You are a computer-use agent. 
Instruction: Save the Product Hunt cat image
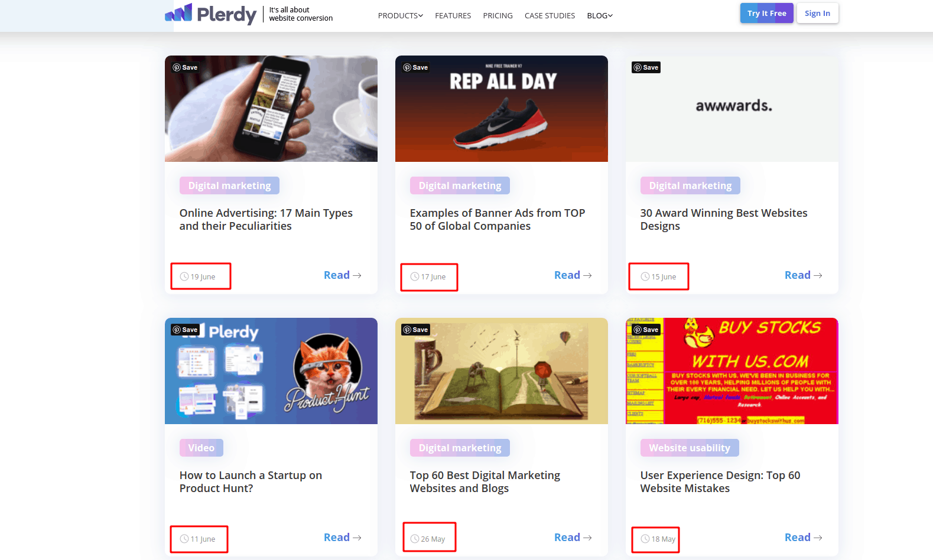[185, 330]
